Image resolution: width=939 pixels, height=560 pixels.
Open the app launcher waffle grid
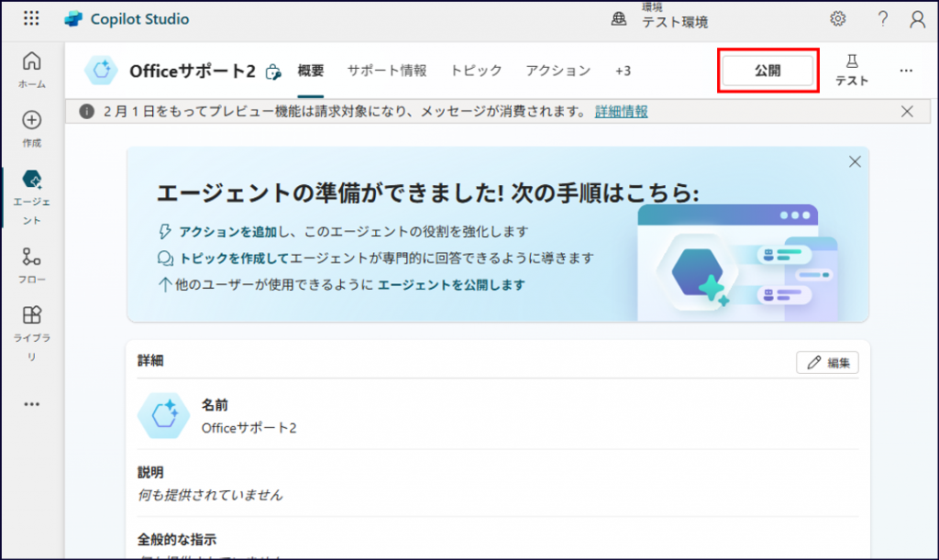31,18
